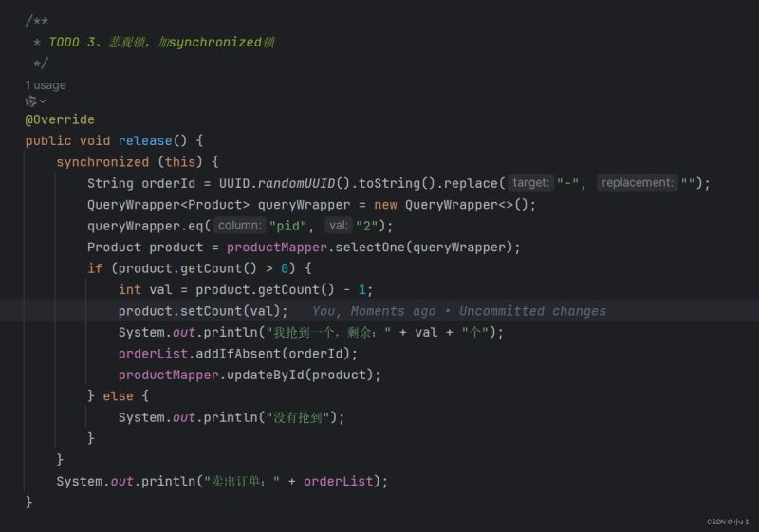Click the "卖出订单：" string literal

coord(242,481)
